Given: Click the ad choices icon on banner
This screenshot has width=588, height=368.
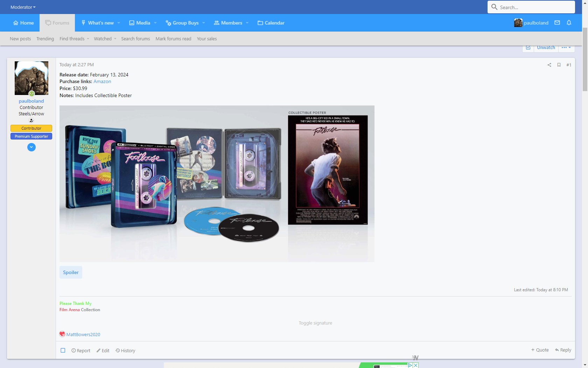Looking at the screenshot, I should (410, 365).
